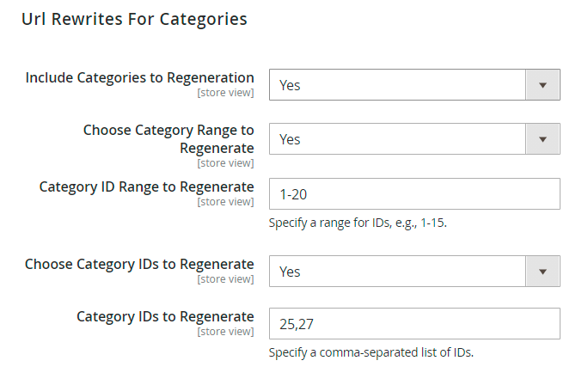Click the Url Rewrites For Categories heading
Viewport: 588px width, 379px height.
[x=134, y=19]
